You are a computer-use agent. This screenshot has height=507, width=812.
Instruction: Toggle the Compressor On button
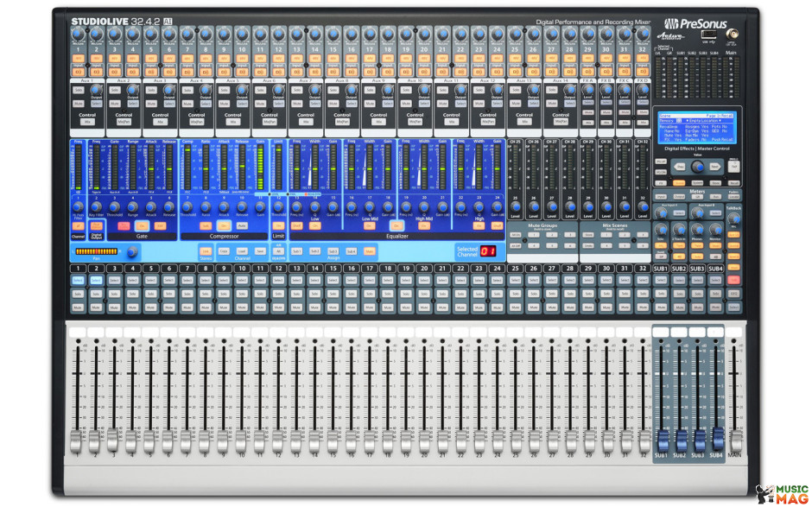tap(224, 226)
